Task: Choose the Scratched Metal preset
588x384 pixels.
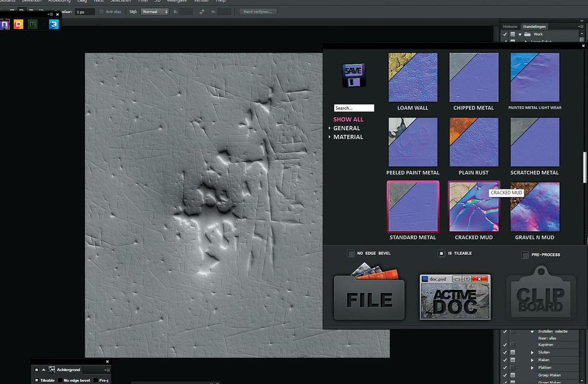Action: click(535, 142)
